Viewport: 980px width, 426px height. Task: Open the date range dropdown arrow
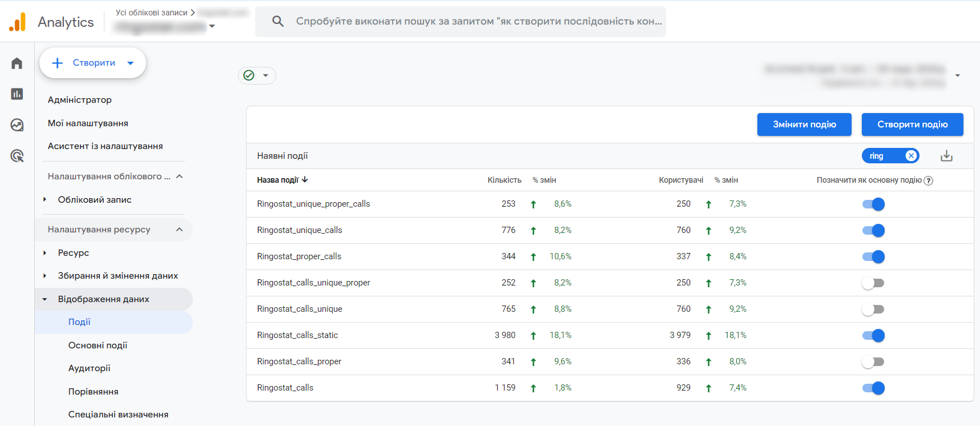click(x=958, y=75)
